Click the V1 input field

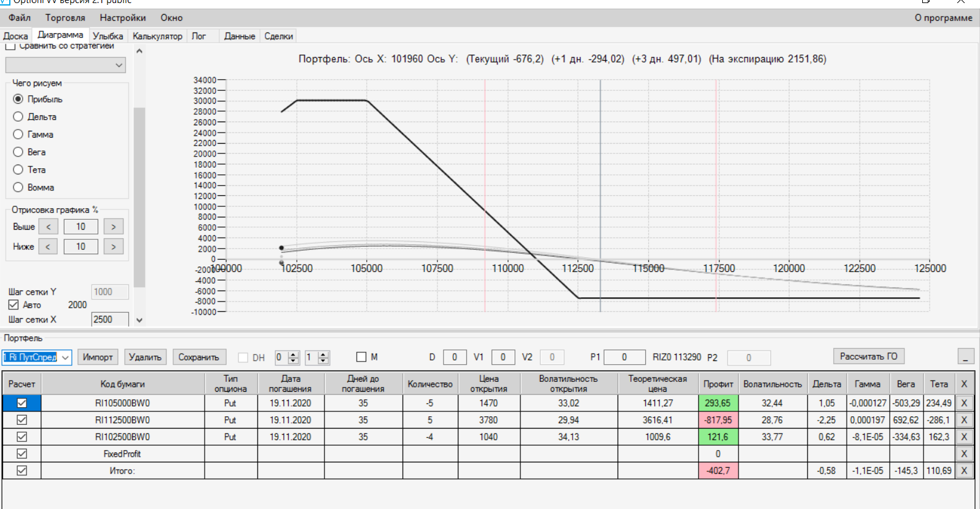coord(503,357)
